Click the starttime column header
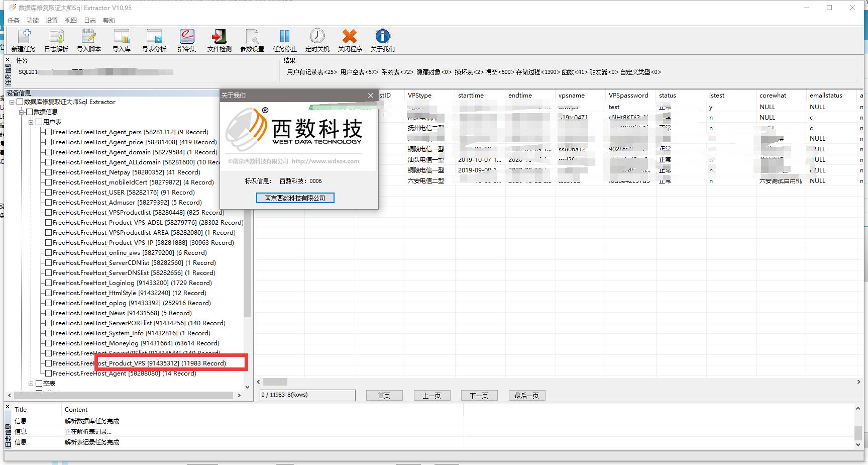868x465 pixels. (480, 95)
